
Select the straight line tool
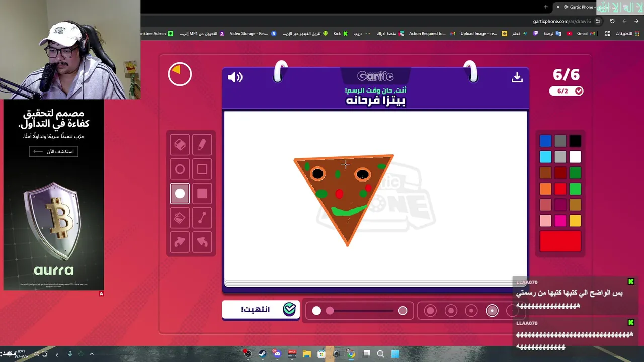(x=202, y=218)
